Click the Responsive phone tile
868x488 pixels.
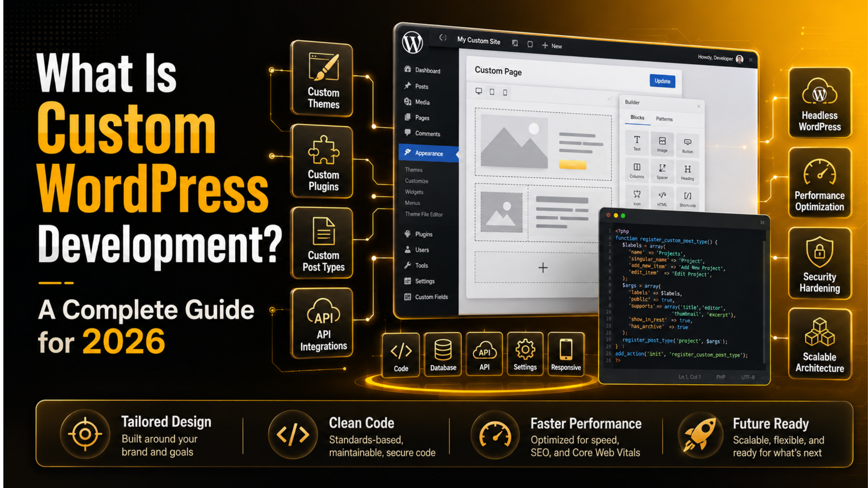click(x=566, y=354)
